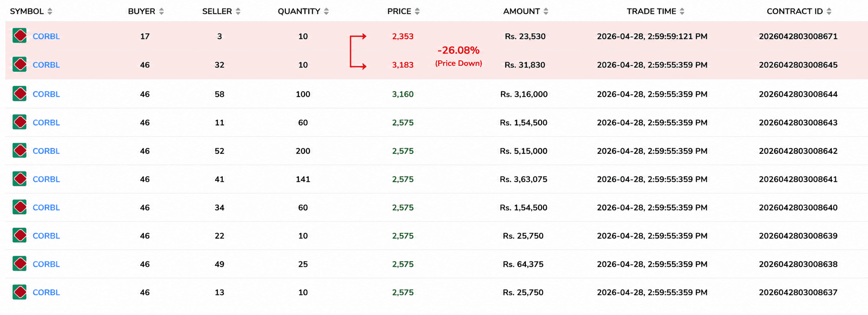The width and height of the screenshot is (868, 315).
Task: Select quantity 200 cell
Action: pos(303,151)
